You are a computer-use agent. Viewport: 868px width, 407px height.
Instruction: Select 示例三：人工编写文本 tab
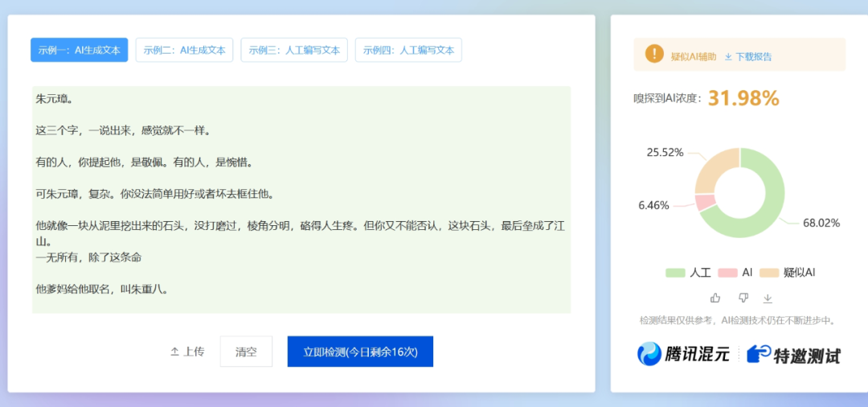coord(294,50)
